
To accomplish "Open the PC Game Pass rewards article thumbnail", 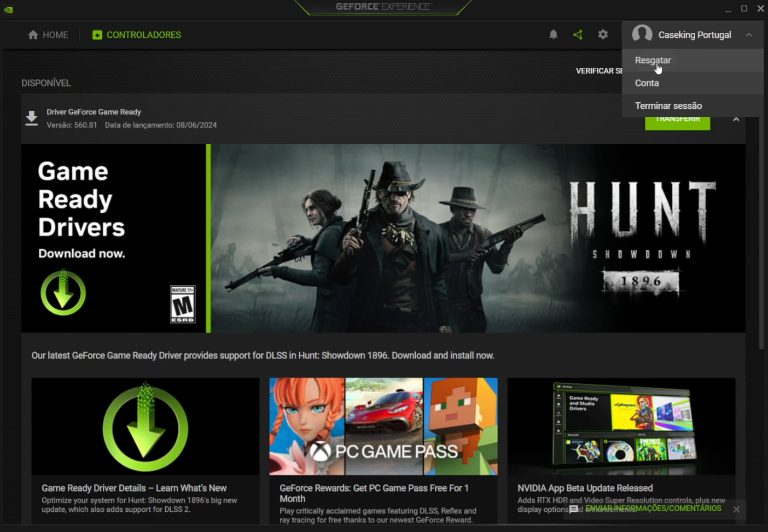I will (383, 426).
